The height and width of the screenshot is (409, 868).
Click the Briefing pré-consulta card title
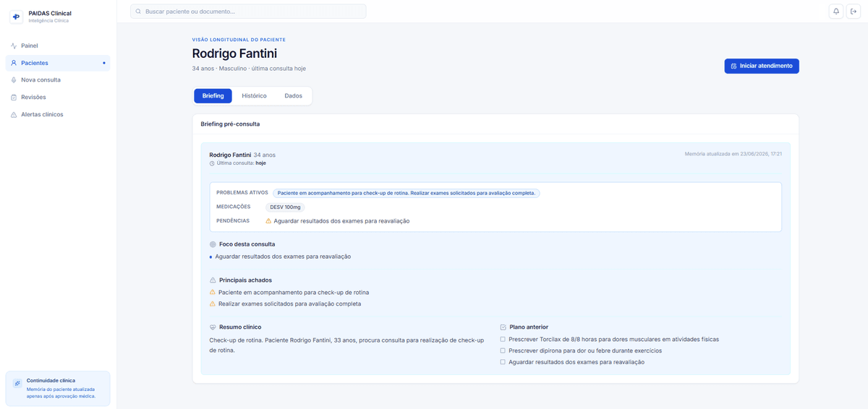pos(230,124)
